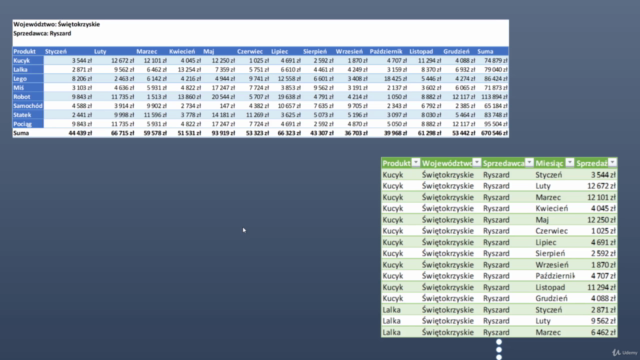The image size is (640, 360).
Task: Open the Województwo column filter dropdown
Action: [476, 162]
